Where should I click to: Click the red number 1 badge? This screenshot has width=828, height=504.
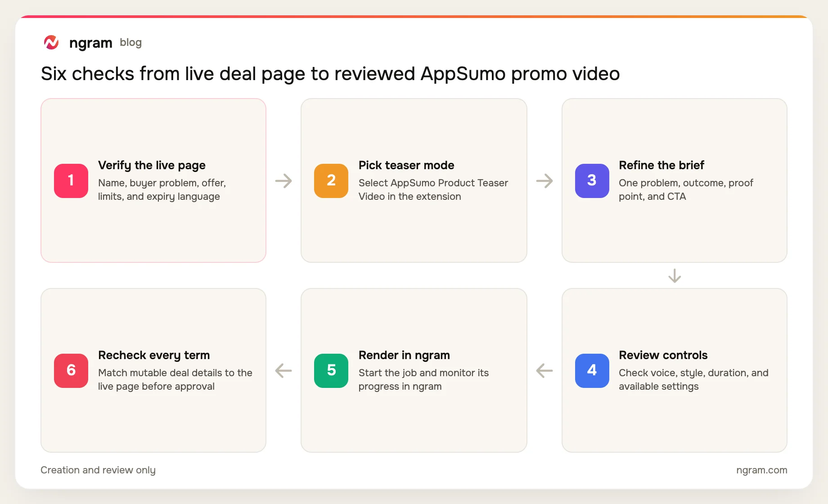coord(71,180)
